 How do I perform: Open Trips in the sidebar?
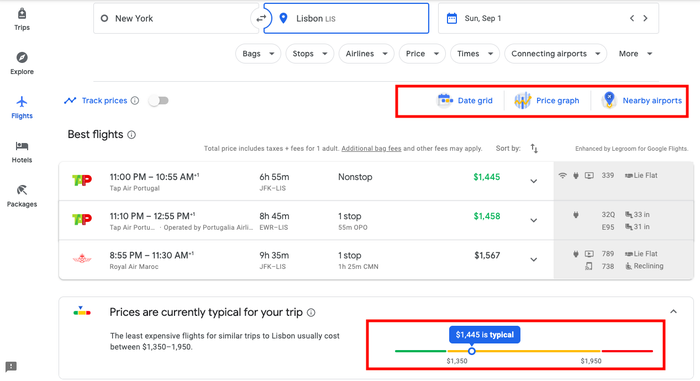[x=21, y=20]
